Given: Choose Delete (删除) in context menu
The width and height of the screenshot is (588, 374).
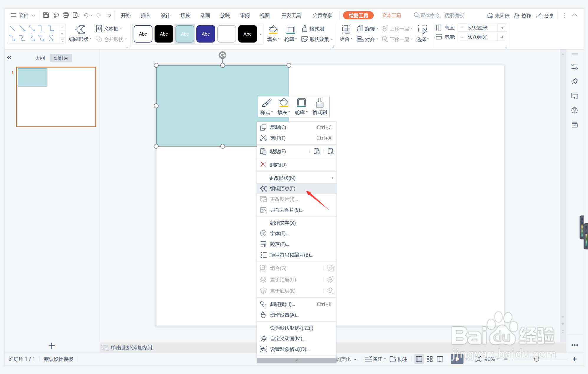Looking at the screenshot, I should tap(296, 165).
